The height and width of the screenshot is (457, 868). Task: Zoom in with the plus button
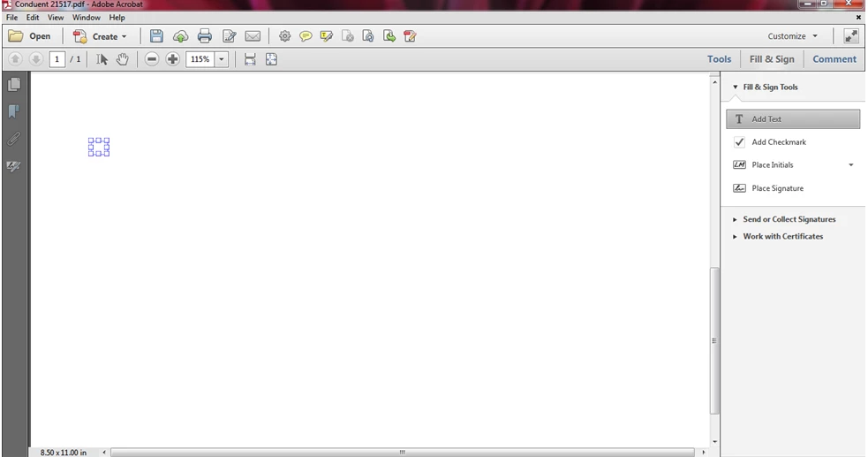(173, 59)
